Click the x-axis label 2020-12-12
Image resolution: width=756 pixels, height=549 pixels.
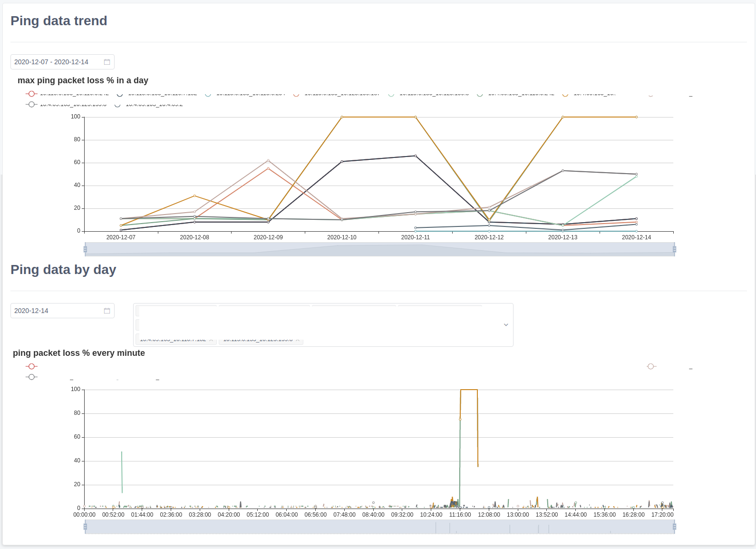point(489,237)
